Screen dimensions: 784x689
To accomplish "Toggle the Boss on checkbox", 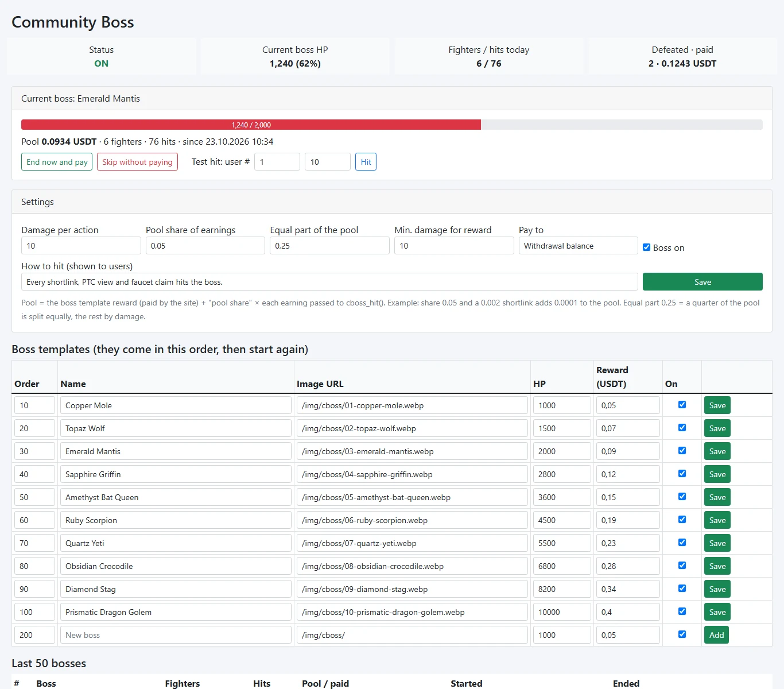I will (647, 247).
